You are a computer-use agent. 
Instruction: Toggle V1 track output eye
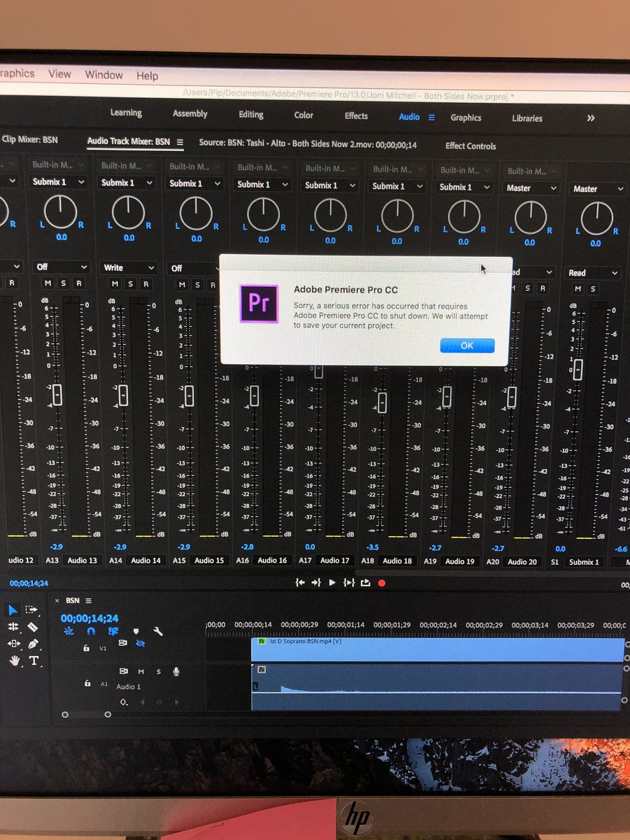pyautogui.click(x=140, y=643)
